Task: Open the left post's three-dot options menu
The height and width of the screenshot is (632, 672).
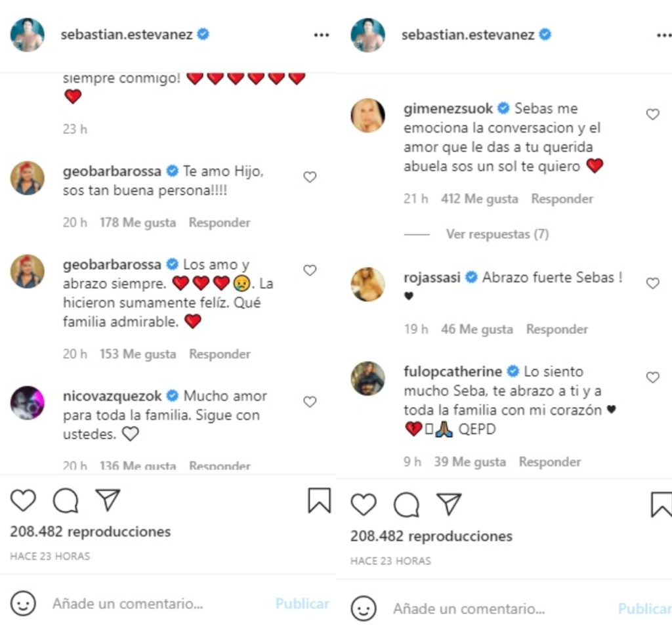Action: [321, 35]
